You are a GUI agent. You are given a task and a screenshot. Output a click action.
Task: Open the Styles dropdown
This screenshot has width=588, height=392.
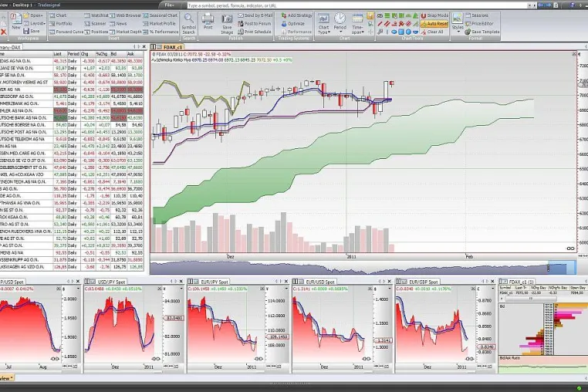pyautogui.click(x=458, y=22)
